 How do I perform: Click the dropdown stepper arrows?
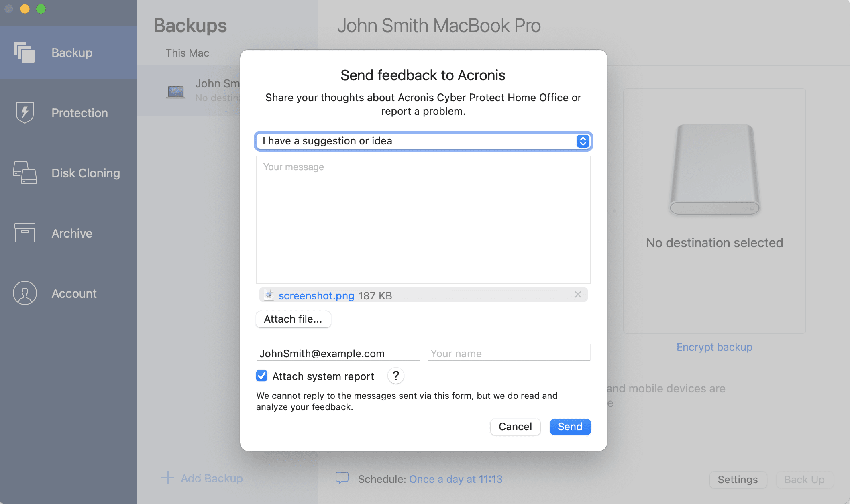(583, 141)
